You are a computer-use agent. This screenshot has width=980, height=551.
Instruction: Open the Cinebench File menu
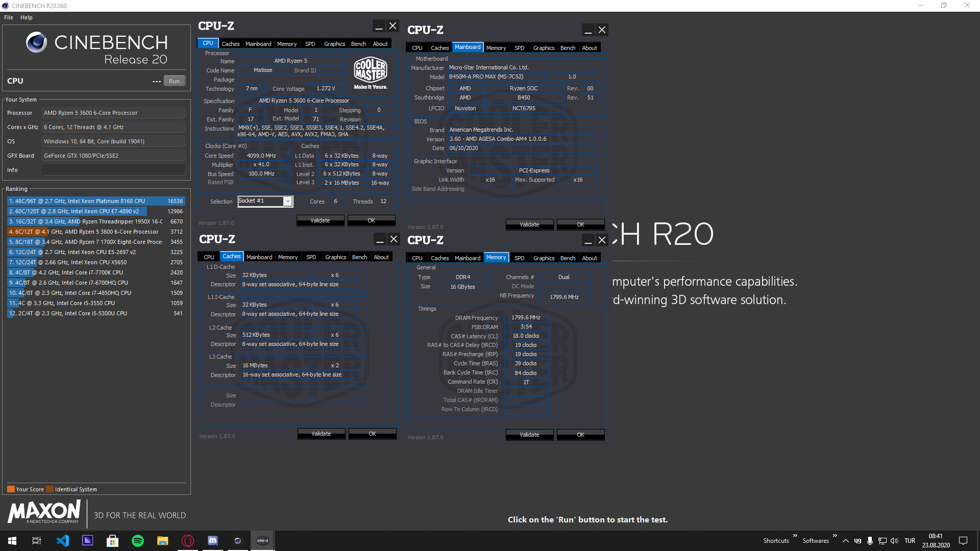9,17
